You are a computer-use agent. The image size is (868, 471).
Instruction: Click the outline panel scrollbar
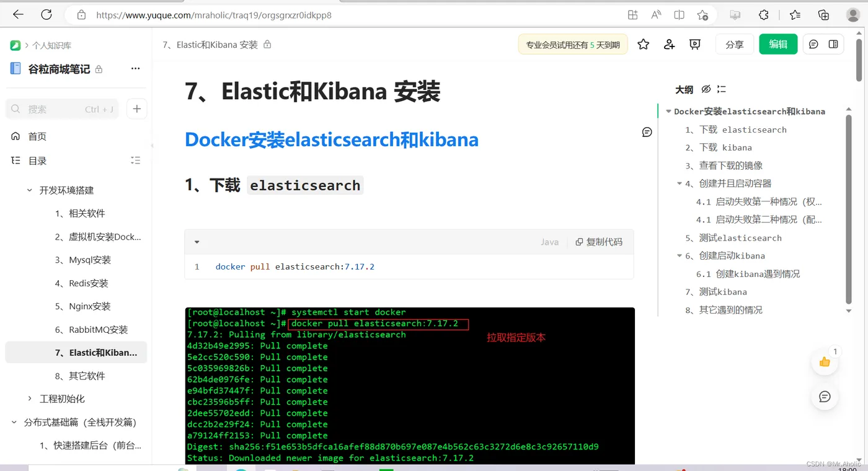click(849, 211)
